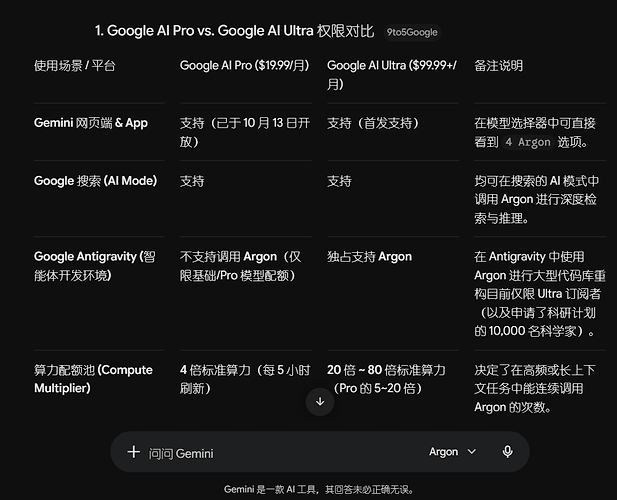Click the cell '4 倍标准算力（每 5 小时刷新）'
617x500 pixels.
point(245,379)
